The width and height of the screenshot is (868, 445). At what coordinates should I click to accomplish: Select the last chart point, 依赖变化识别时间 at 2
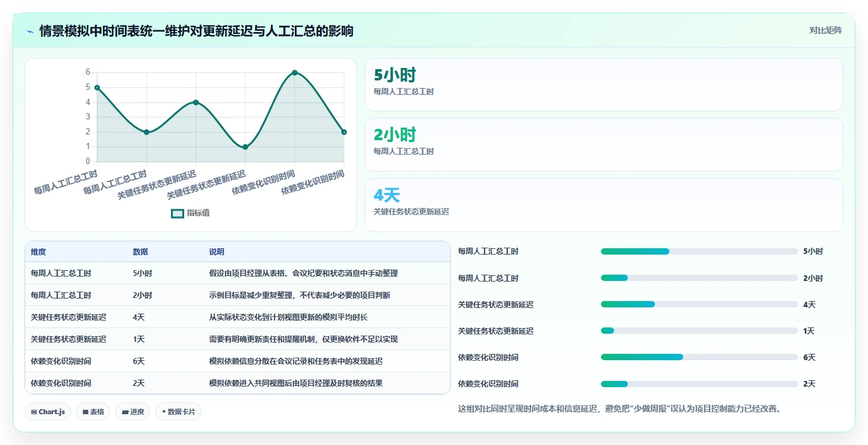pyautogui.click(x=344, y=132)
